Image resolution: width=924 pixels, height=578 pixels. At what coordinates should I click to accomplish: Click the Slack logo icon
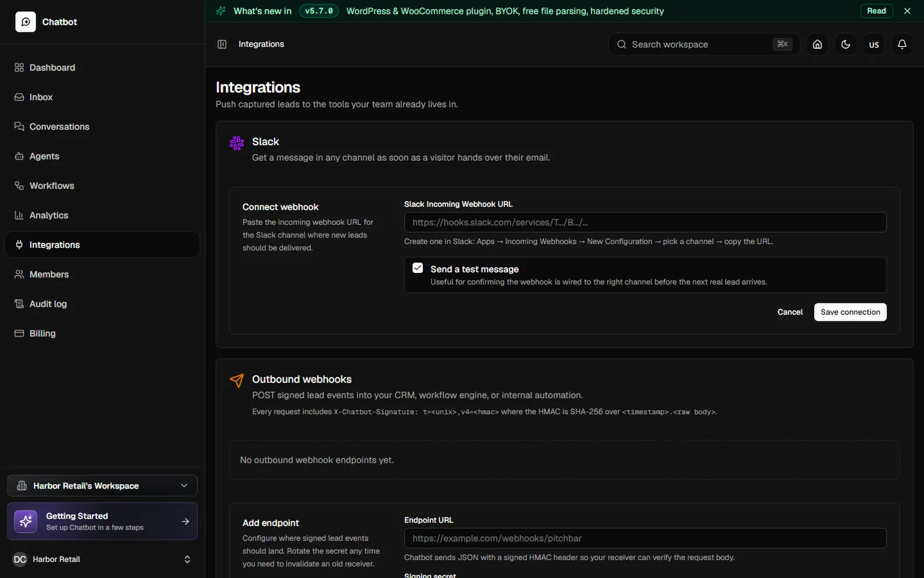point(237,143)
